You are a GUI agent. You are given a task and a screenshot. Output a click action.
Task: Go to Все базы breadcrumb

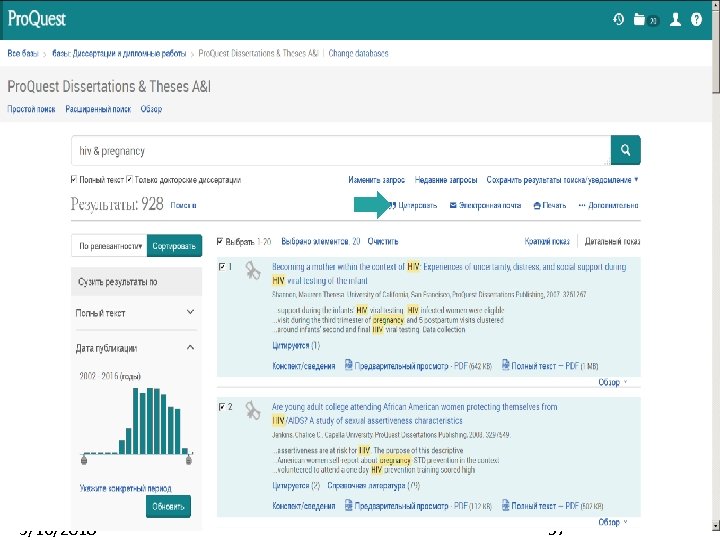(22, 53)
